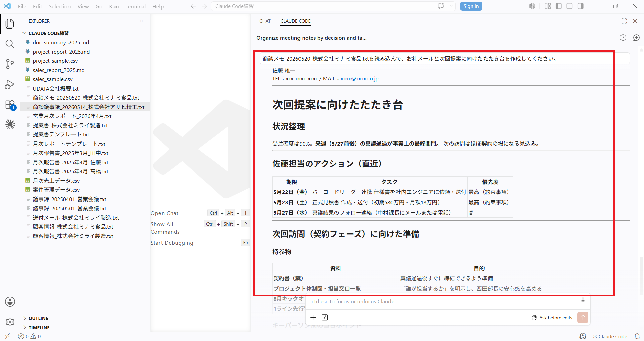The height and width of the screenshot is (341, 644).
Task: Click the Sign In button
Action: click(471, 6)
